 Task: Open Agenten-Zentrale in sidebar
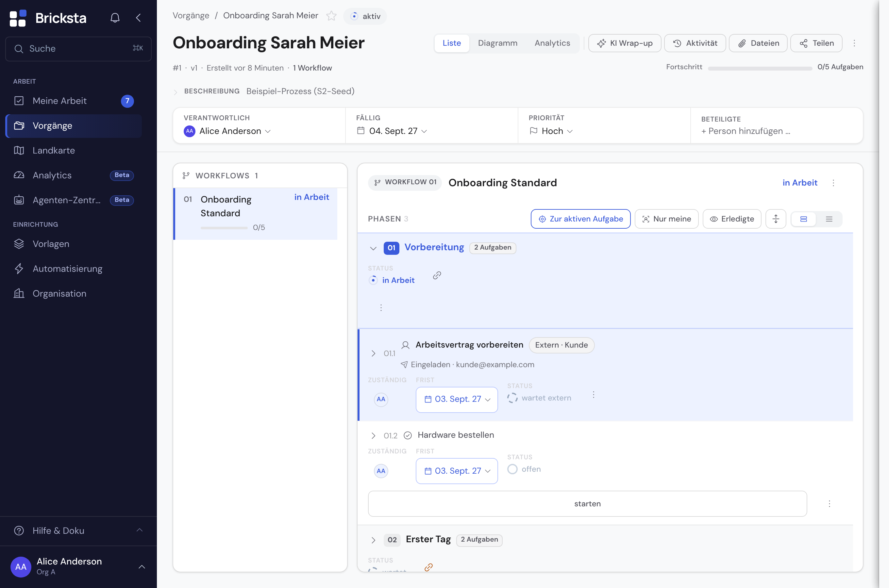74,200
